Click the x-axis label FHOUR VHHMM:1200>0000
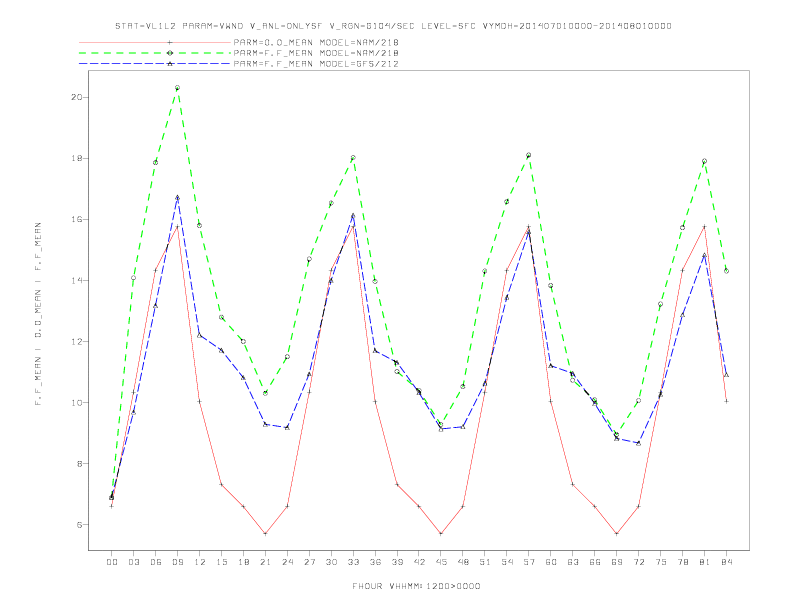This screenshot has width=792, height=612. pos(416,586)
